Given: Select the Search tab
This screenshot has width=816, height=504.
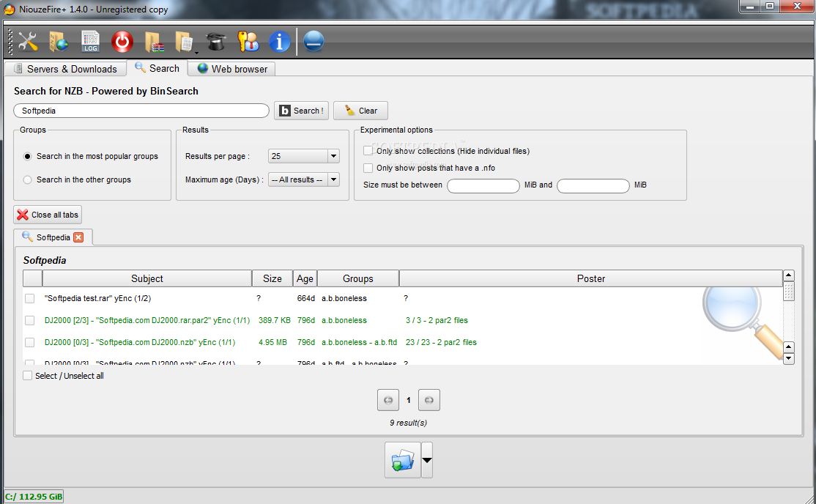Looking at the screenshot, I should click(157, 68).
